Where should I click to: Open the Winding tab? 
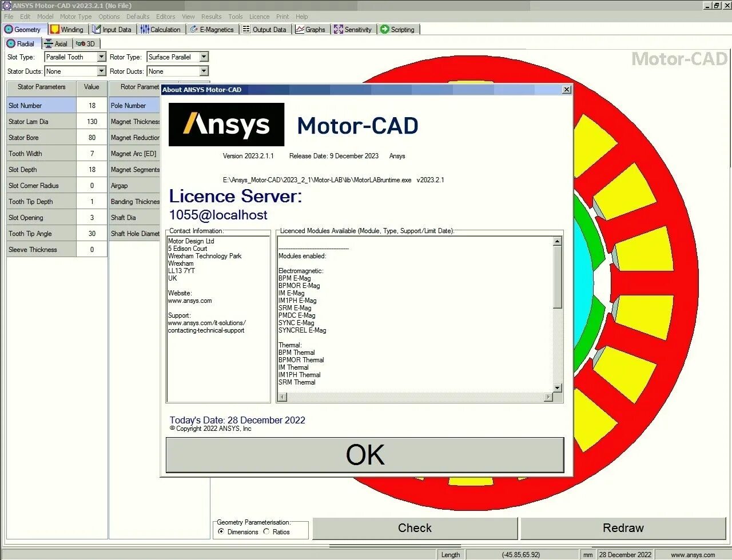click(67, 29)
